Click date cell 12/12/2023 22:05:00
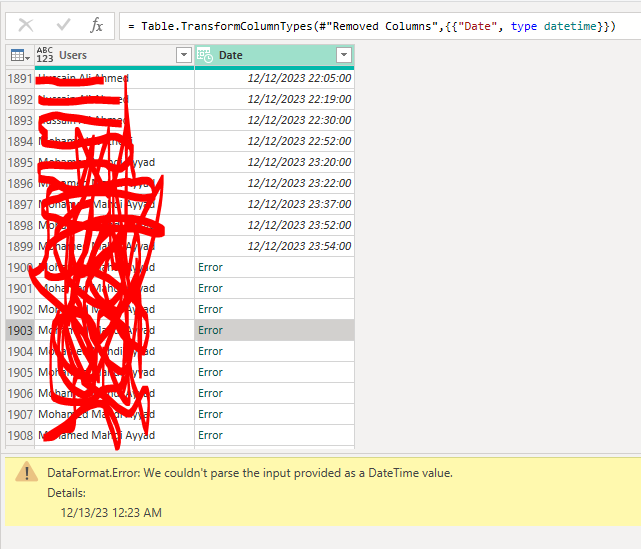The image size is (641, 549). pyautogui.click(x=274, y=78)
